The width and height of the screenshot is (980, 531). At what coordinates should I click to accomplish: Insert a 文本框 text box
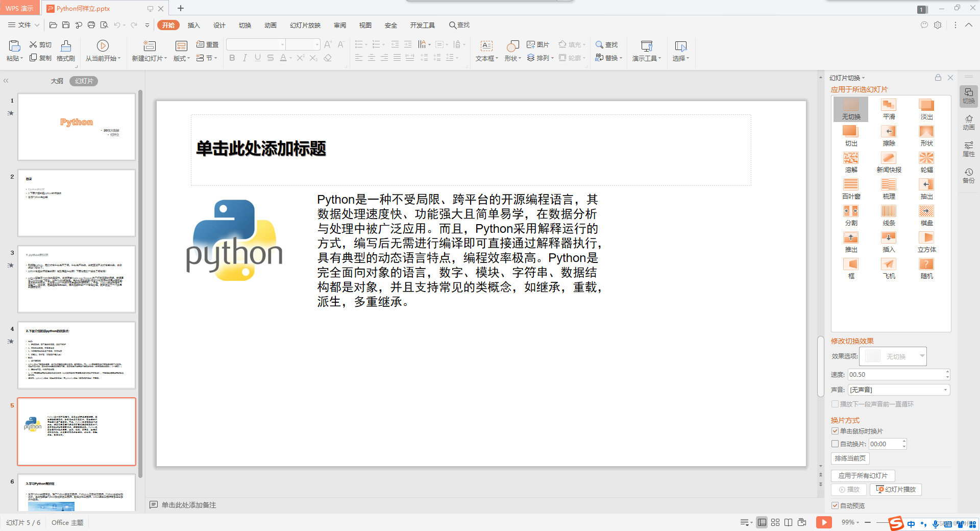tap(486, 51)
